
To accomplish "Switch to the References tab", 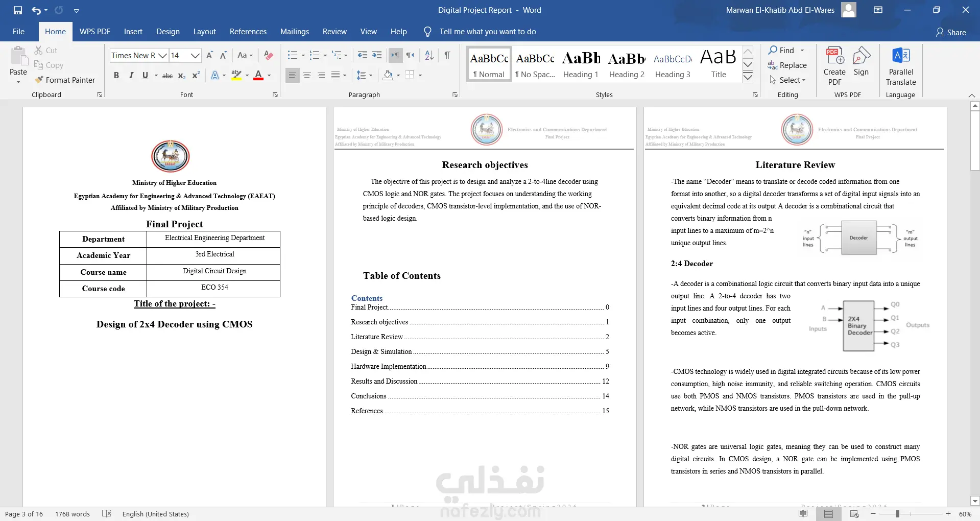I will (248, 32).
